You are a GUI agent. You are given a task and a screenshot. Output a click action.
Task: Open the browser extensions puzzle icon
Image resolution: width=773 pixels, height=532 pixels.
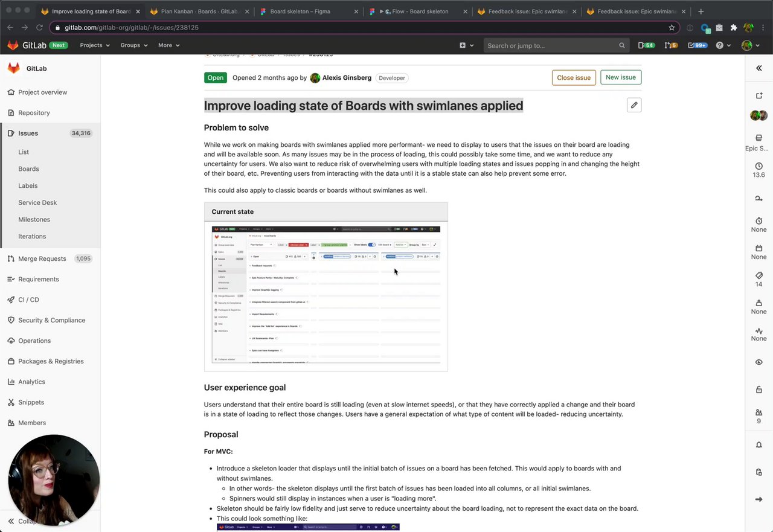tap(734, 27)
